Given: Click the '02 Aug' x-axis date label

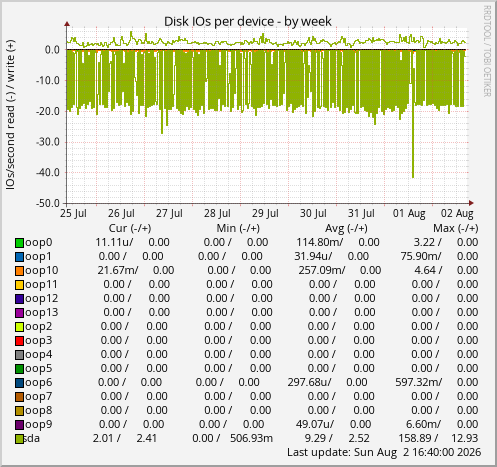Looking at the screenshot, I should tap(457, 213).
